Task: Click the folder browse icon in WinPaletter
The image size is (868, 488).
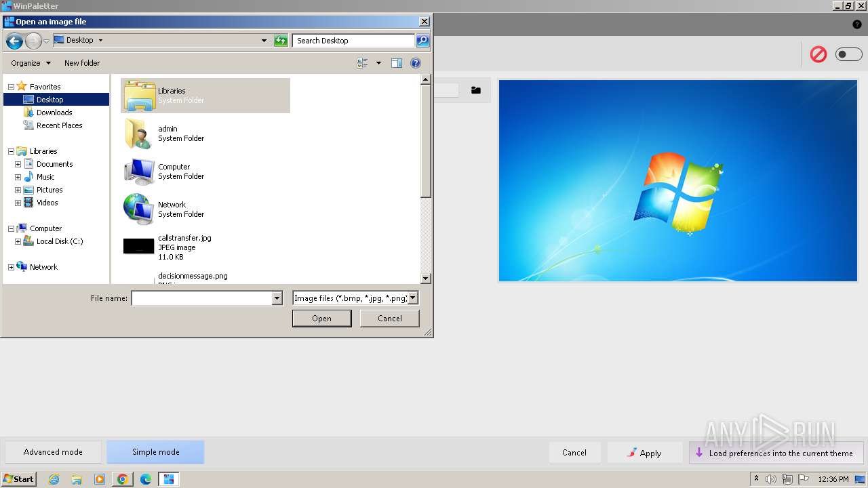Action: (x=476, y=90)
